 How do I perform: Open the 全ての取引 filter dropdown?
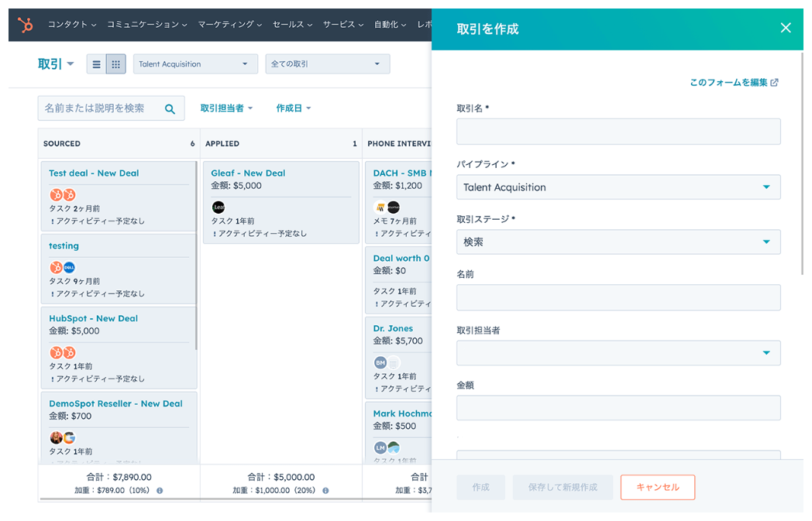(327, 63)
